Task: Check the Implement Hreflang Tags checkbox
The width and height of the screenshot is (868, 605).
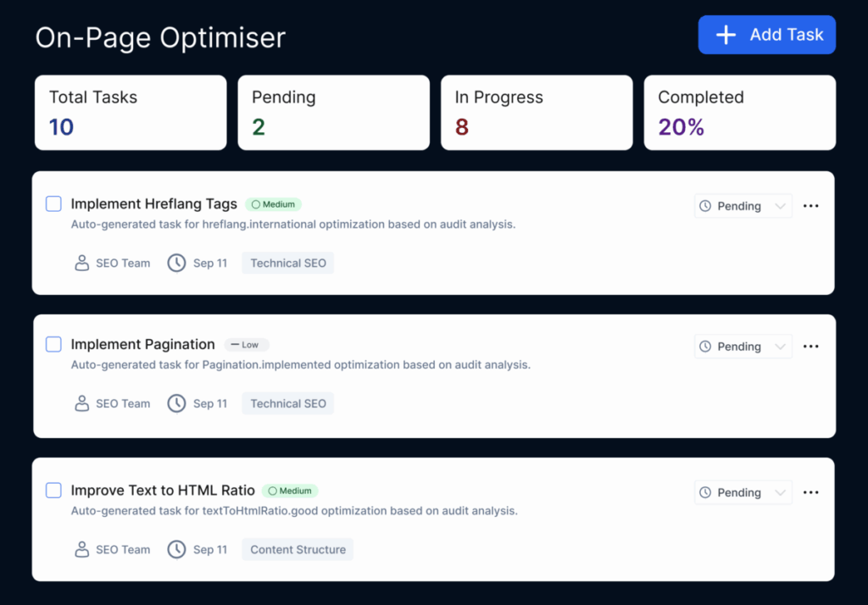Action: [53, 204]
